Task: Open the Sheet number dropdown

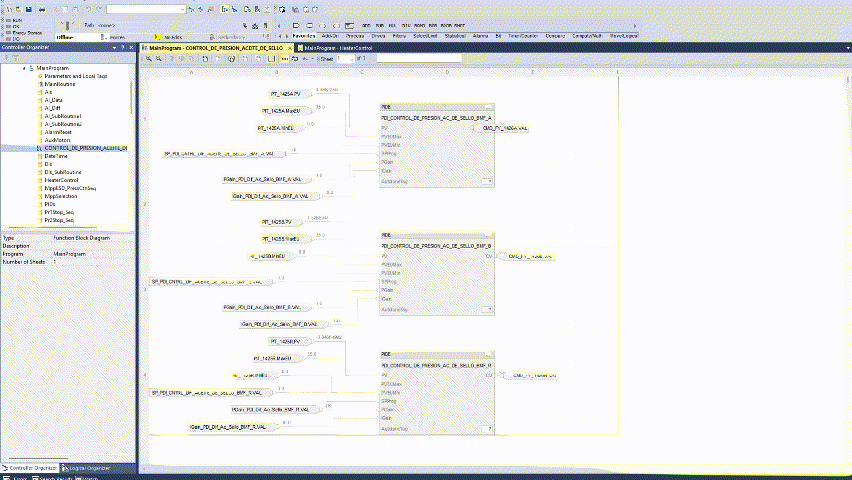Action: [x=350, y=59]
